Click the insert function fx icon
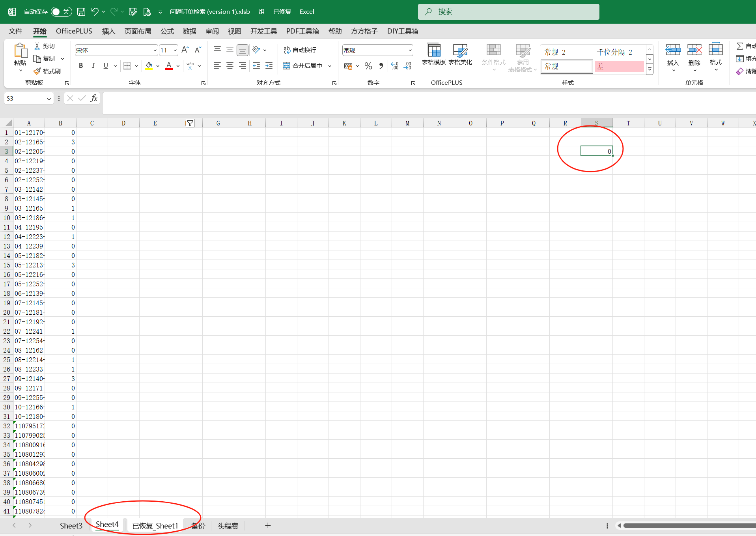This screenshot has height=536, width=756. [94, 98]
